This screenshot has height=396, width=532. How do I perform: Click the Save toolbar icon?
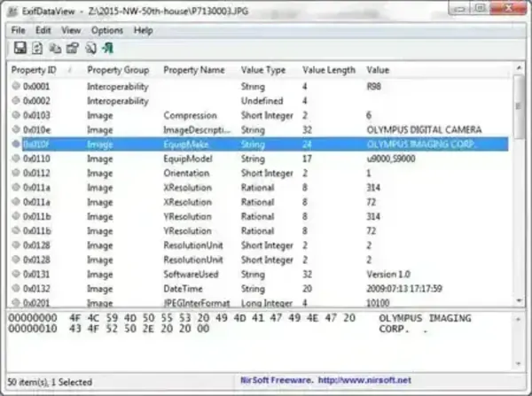[x=20, y=48]
